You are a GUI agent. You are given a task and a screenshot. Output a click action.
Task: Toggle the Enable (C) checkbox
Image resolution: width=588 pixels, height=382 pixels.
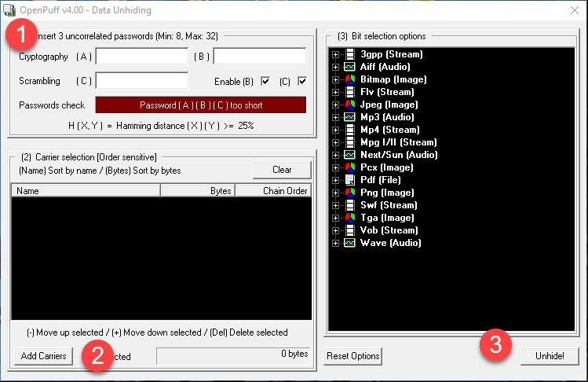click(302, 81)
